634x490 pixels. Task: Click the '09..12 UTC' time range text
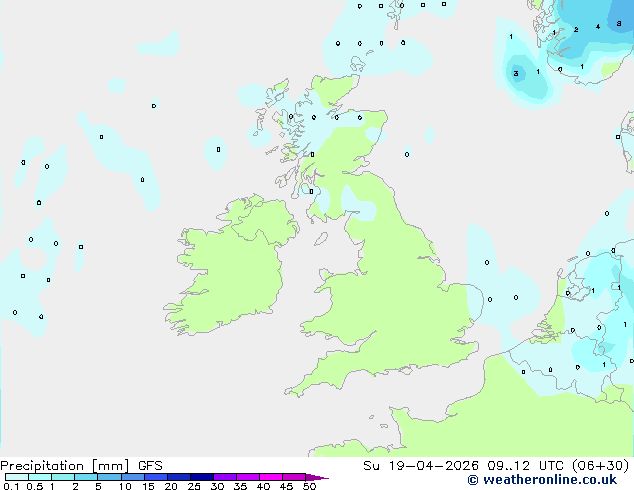click(525, 466)
